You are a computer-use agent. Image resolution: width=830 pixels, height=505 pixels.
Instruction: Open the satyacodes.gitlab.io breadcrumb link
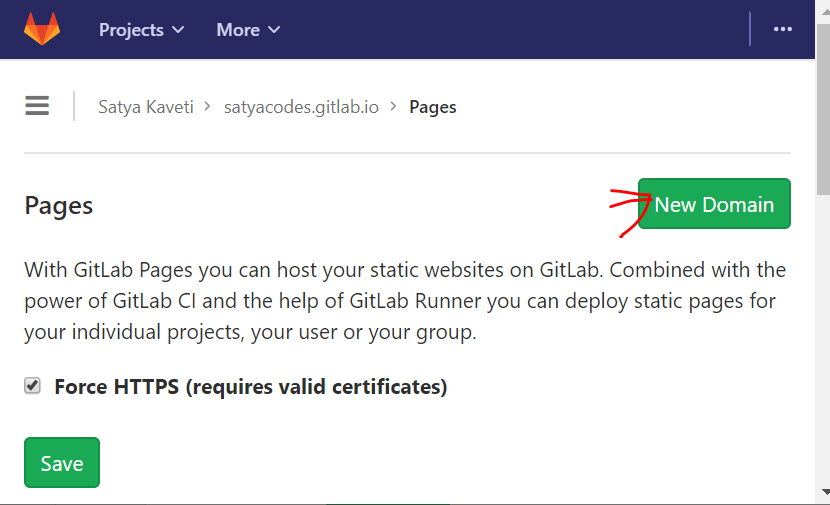(x=301, y=107)
